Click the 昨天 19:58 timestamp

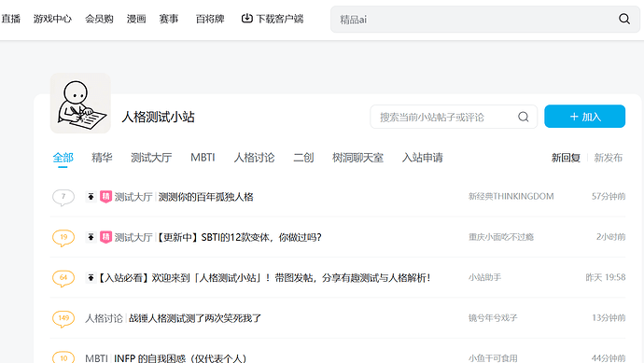point(606,277)
